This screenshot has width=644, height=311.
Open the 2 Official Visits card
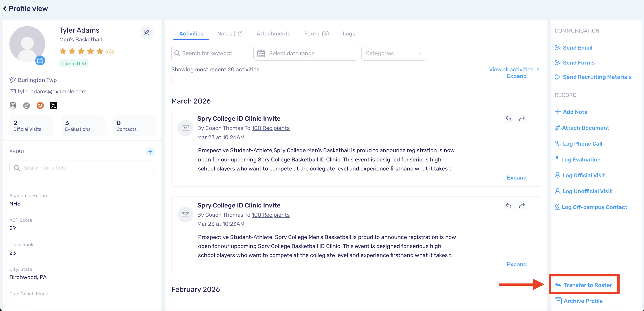(31, 126)
